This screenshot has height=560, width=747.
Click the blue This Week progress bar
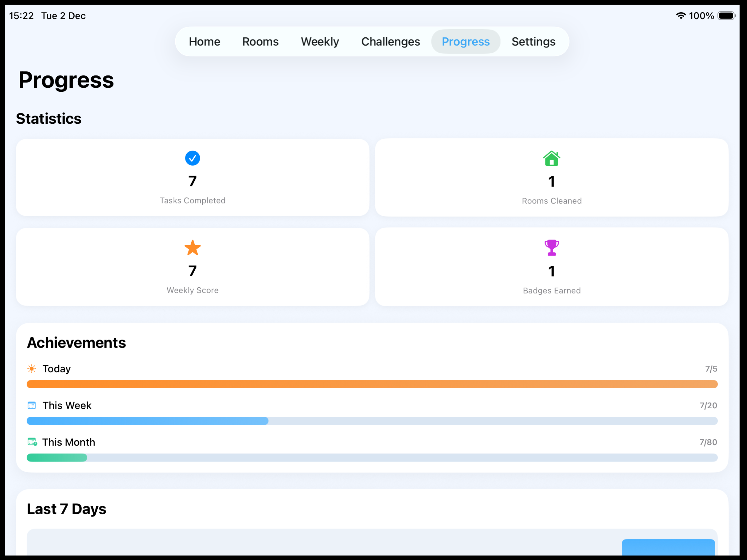click(x=372, y=421)
